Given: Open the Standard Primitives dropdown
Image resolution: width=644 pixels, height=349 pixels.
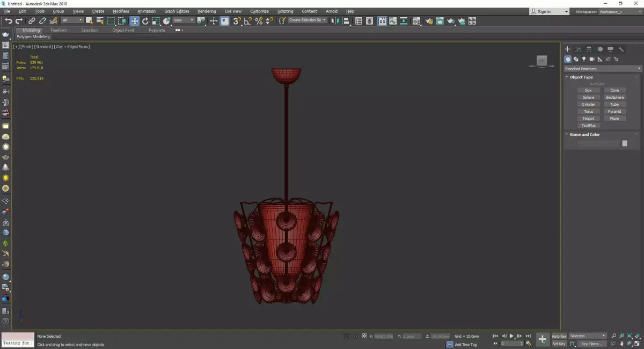Looking at the screenshot, I should pos(602,69).
